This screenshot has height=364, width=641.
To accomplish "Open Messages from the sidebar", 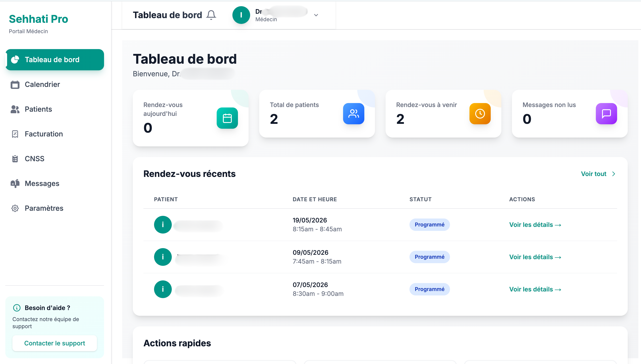I will (55, 184).
